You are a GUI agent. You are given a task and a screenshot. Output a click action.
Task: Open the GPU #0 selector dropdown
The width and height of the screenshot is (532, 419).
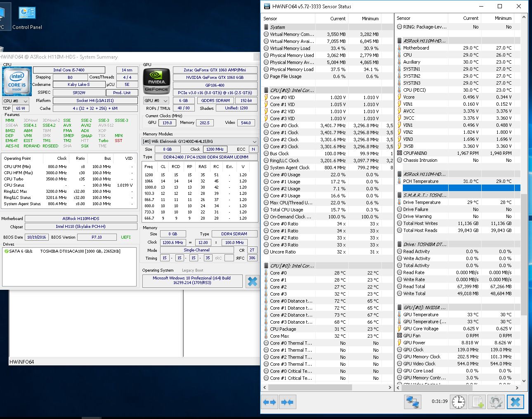point(156,101)
